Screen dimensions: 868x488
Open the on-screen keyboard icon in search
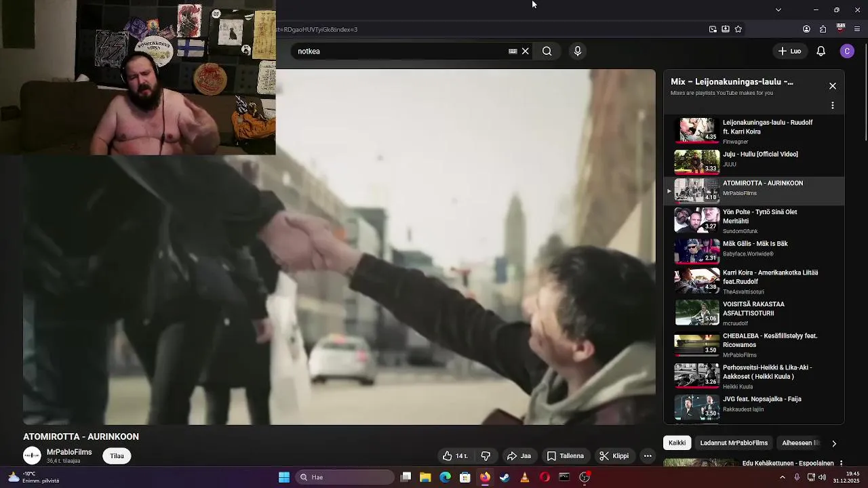click(513, 51)
